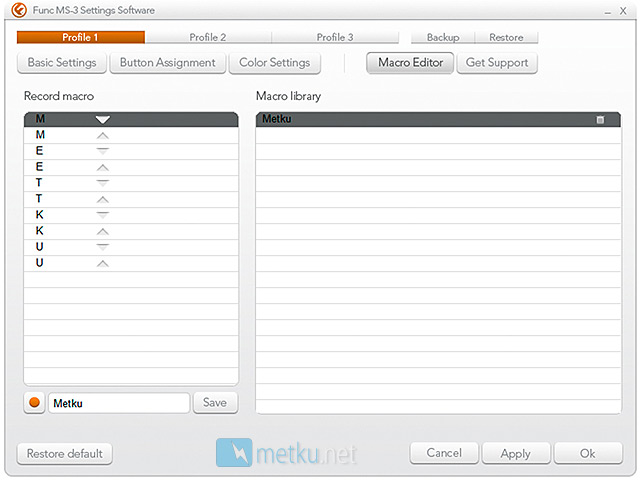The image size is (640, 480).
Task: Click key-up arrow beside last U row
Action: [102, 264]
